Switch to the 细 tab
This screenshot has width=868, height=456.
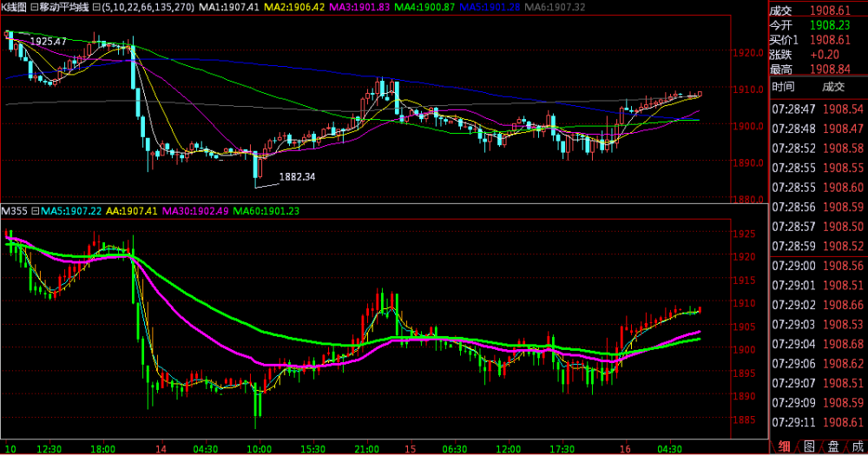[784, 447]
